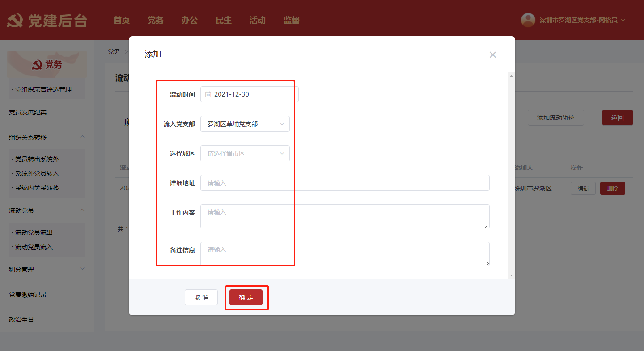Collapse the 组织关系转移 sidebar section
The width and height of the screenshot is (644, 351).
[x=82, y=137]
